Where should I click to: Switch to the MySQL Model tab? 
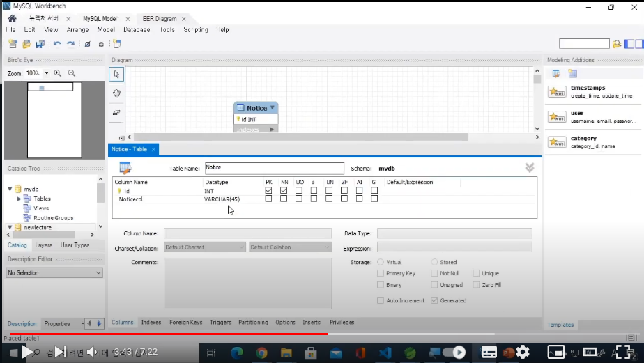click(x=100, y=19)
